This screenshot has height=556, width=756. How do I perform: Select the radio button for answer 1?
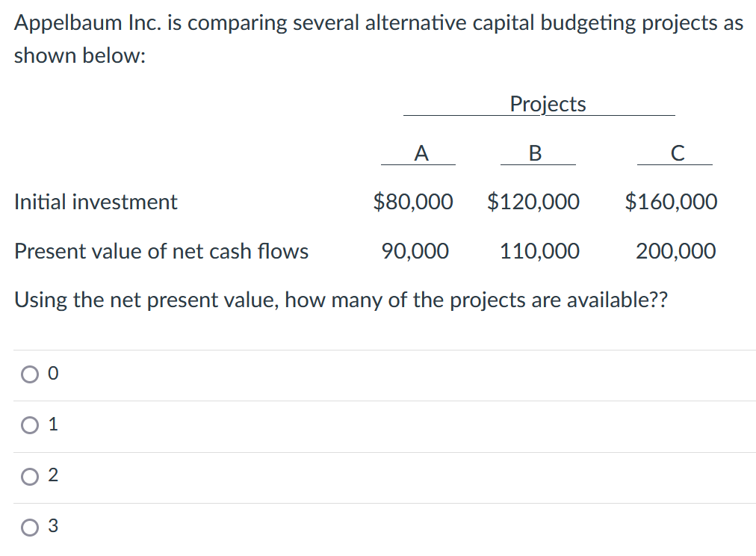click(30, 425)
